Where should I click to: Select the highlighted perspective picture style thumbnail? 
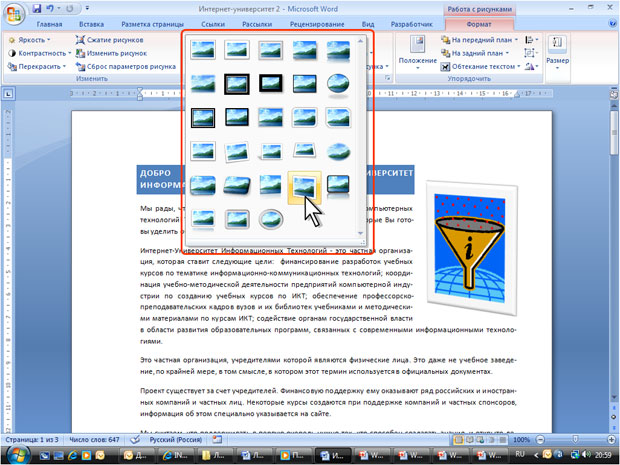[304, 186]
